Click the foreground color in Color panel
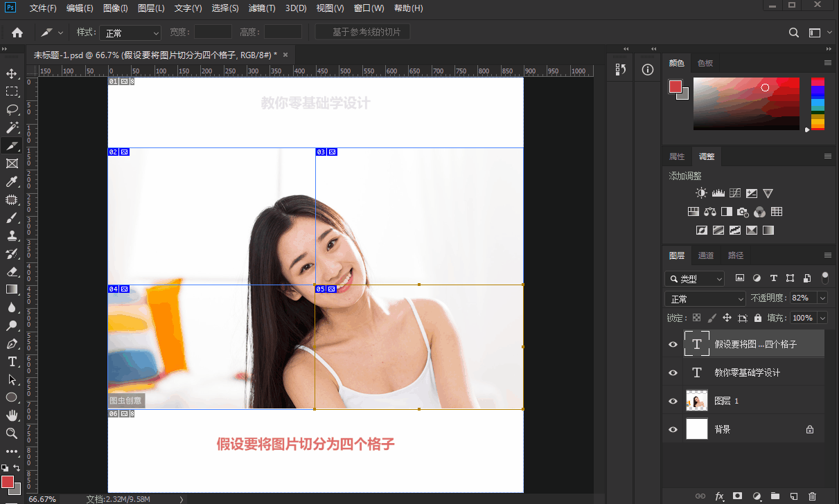 point(675,87)
